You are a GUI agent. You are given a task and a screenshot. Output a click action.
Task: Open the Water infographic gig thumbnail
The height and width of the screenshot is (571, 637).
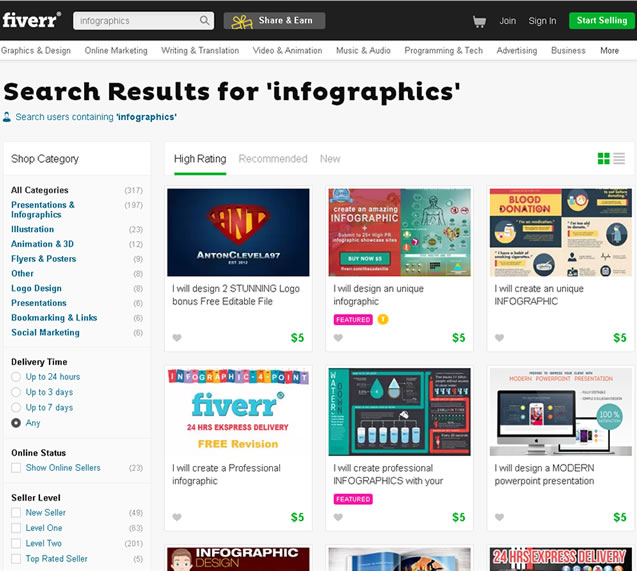[x=399, y=412]
